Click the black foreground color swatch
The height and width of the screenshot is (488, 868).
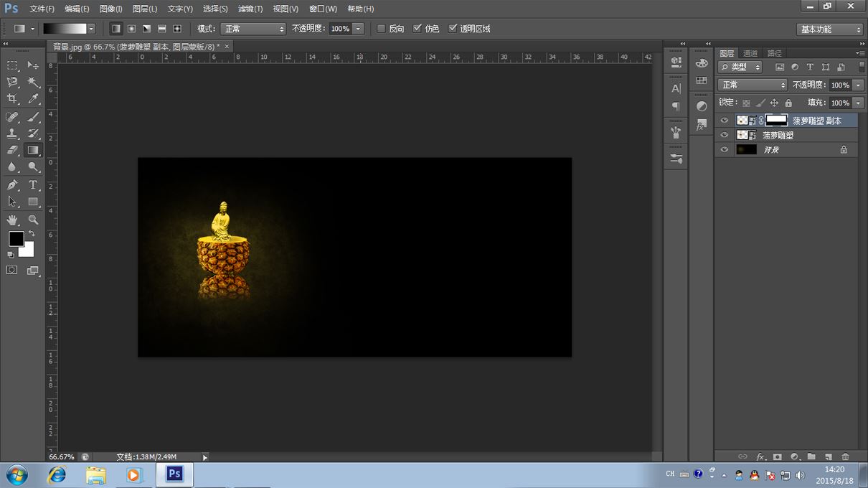[x=16, y=238]
